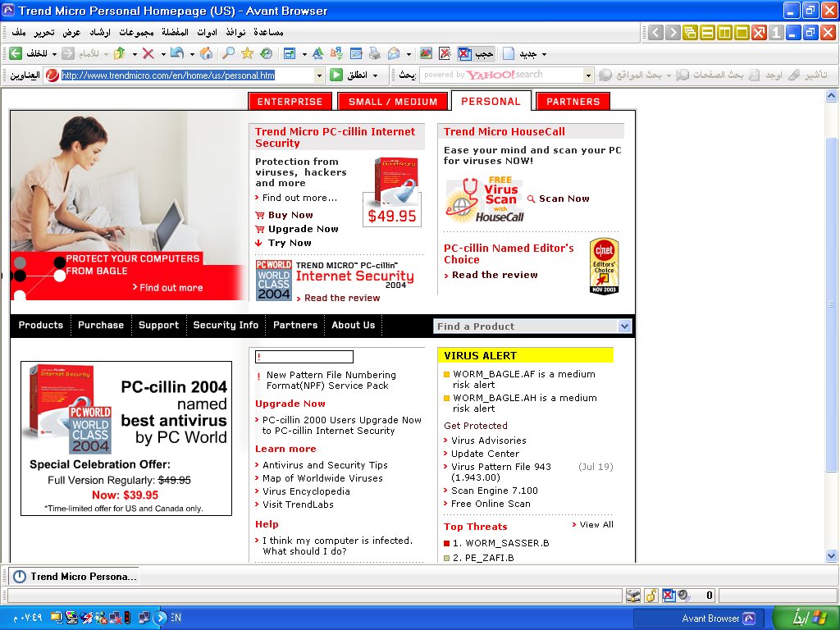Expand the Find a Product dropdown
This screenshot has width=840, height=630.
point(624,326)
